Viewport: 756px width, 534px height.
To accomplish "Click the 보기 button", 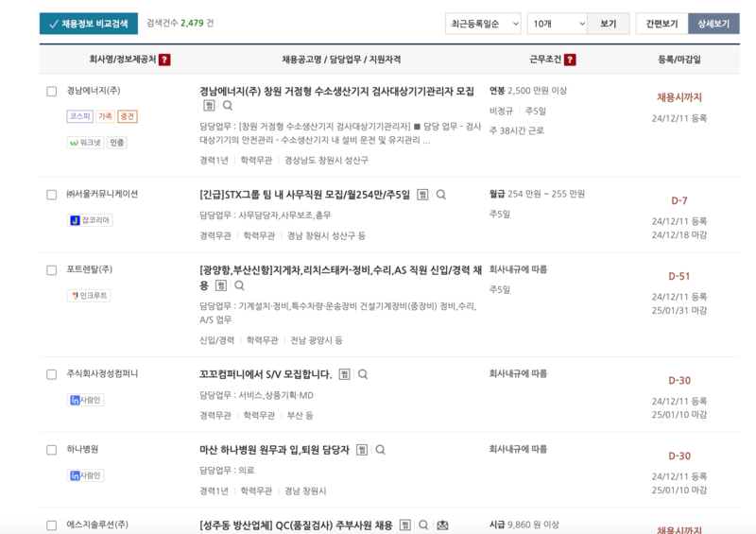I will pyautogui.click(x=608, y=24).
